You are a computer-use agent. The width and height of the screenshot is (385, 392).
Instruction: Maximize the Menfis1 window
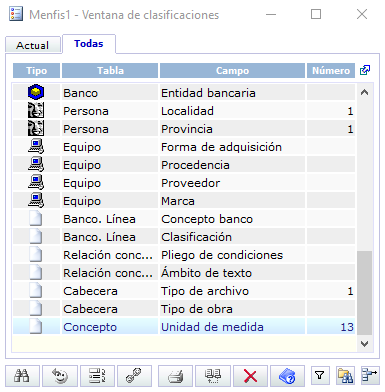coord(316,14)
